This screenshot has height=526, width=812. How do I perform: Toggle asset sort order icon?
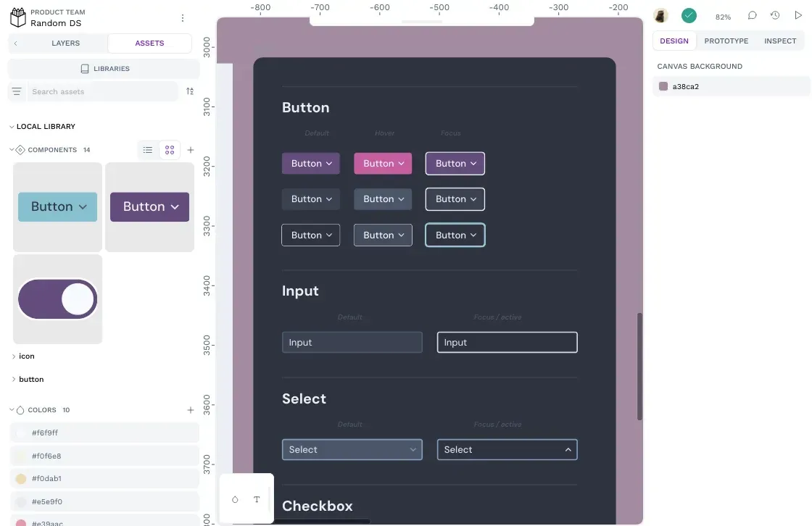(x=190, y=91)
